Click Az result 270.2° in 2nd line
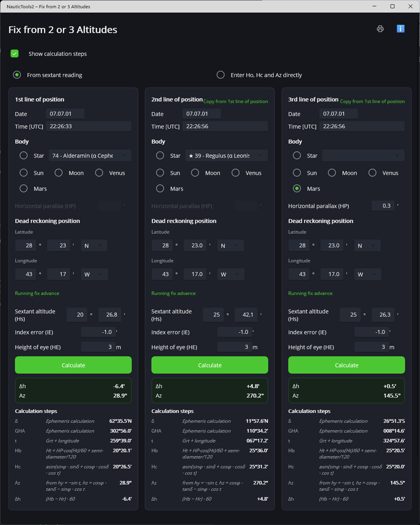Screen dimensions: 420x525 click(x=255, y=395)
